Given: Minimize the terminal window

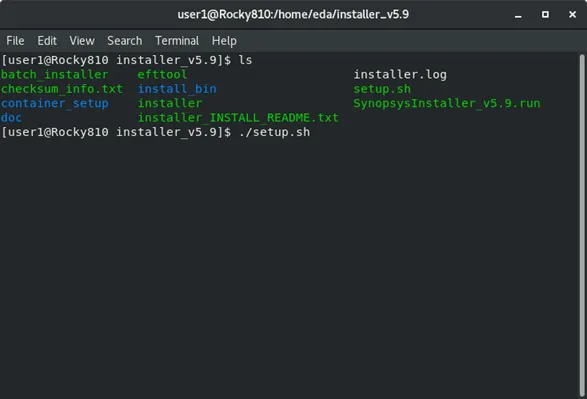Looking at the screenshot, I should 518,15.
